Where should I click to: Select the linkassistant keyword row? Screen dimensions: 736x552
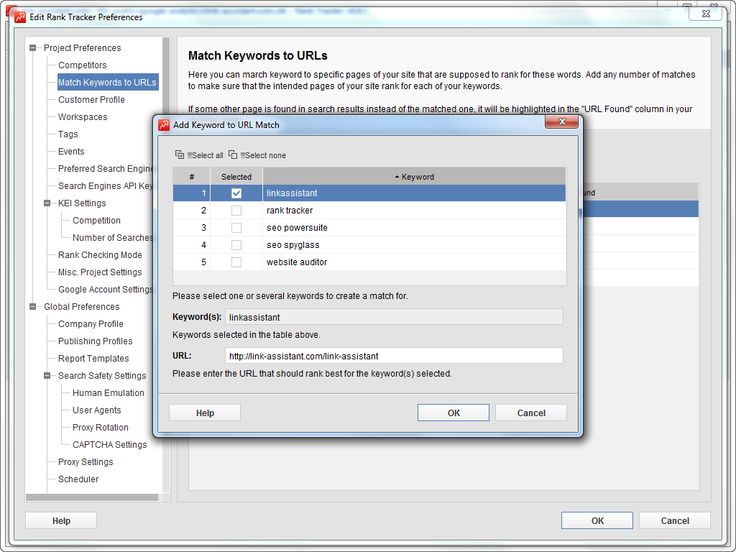(x=369, y=193)
